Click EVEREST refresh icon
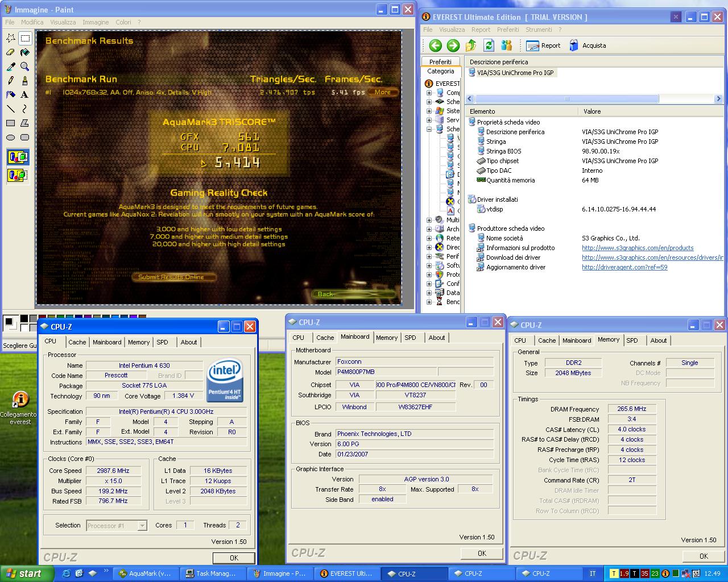This screenshot has height=582, width=728. point(489,45)
